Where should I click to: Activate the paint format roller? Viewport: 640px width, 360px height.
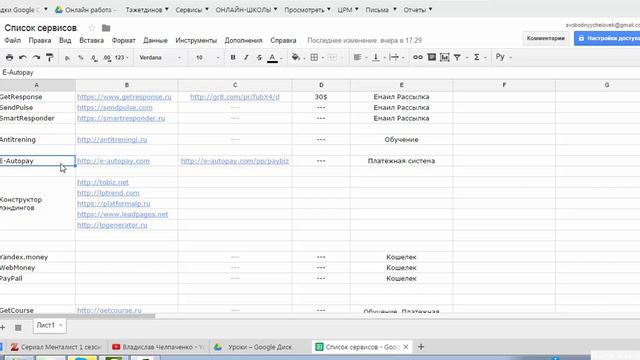pos(49,58)
